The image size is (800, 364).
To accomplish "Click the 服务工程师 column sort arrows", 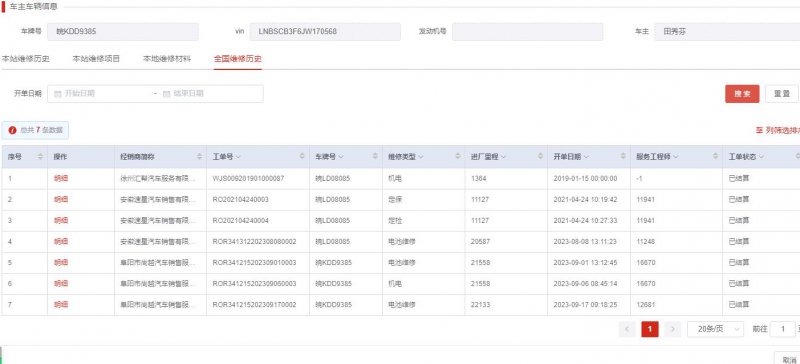I will (x=715, y=157).
